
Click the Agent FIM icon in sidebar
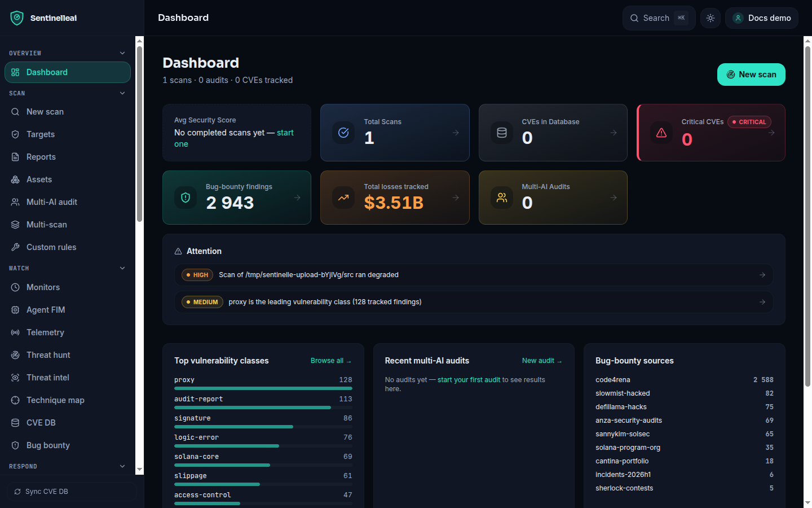pyautogui.click(x=15, y=310)
